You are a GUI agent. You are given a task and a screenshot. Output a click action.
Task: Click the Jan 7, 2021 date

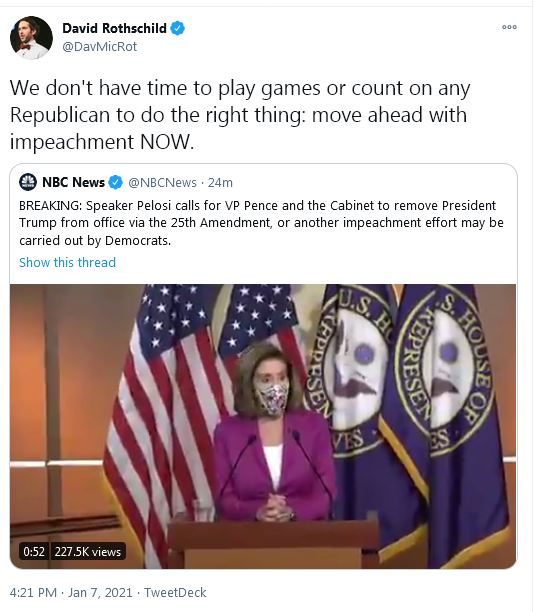[100, 592]
